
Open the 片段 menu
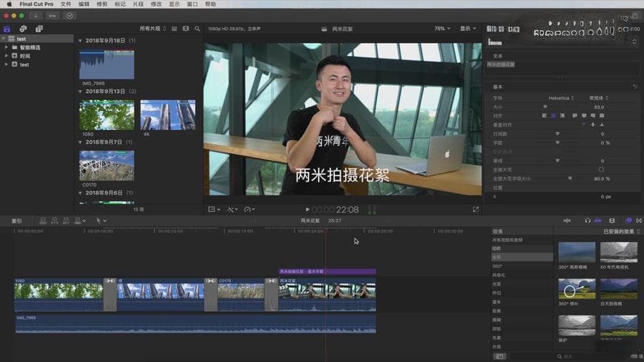tap(138, 4)
